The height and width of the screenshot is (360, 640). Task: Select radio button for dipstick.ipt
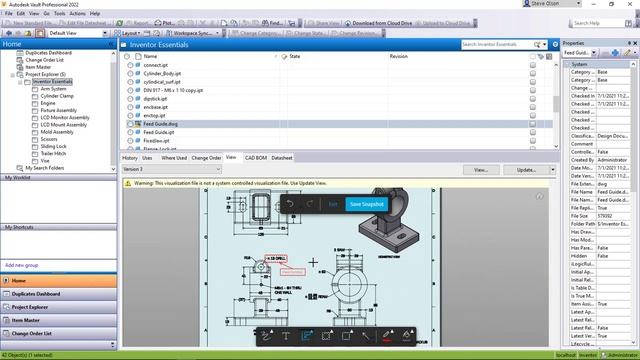pos(130,99)
